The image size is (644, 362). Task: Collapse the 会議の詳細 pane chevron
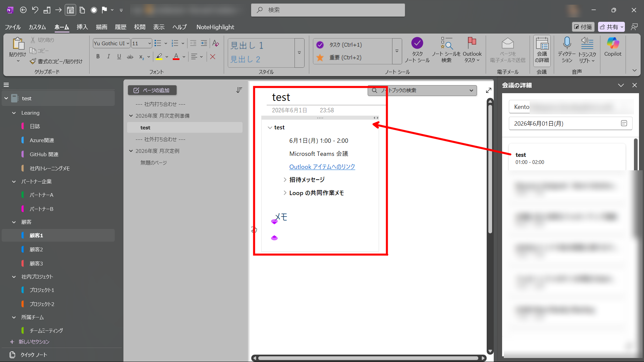(x=621, y=85)
